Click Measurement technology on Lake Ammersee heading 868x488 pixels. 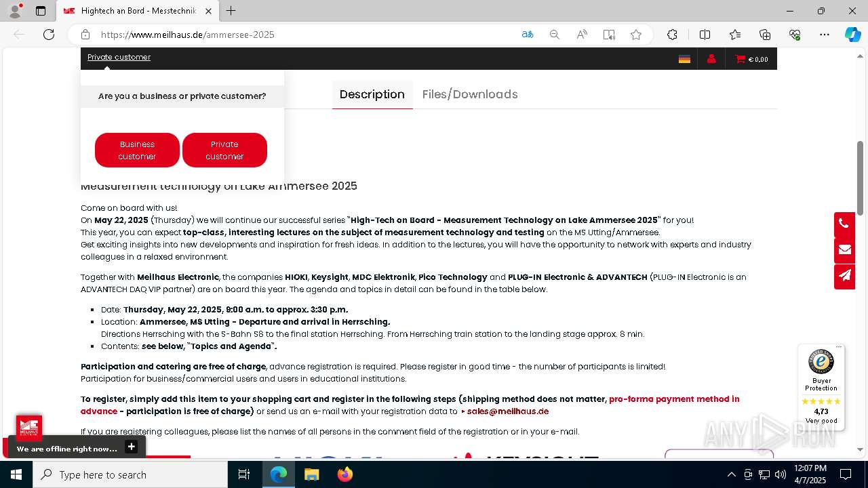click(x=219, y=186)
